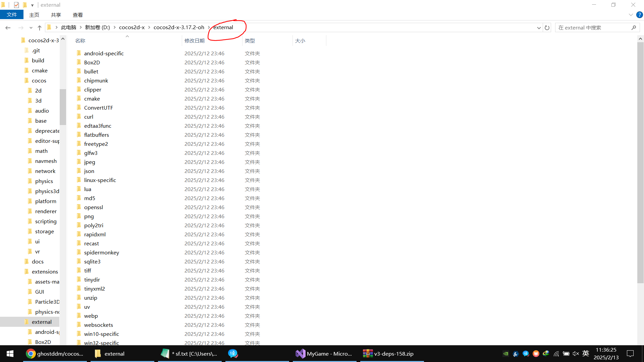Open Visual Studio MyGame taskbar item
Image resolution: width=644 pixels, height=362 pixels.
(324, 354)
